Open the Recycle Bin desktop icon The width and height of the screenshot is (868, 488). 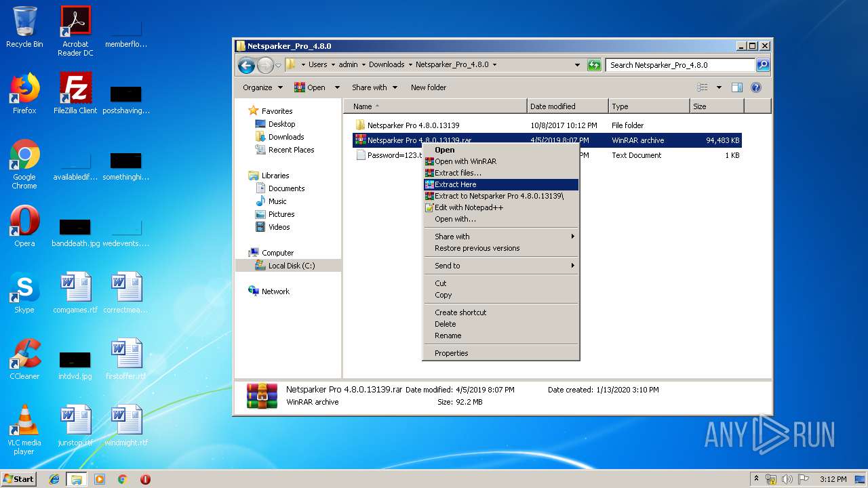pyautogui.click(x=24, y=27)
